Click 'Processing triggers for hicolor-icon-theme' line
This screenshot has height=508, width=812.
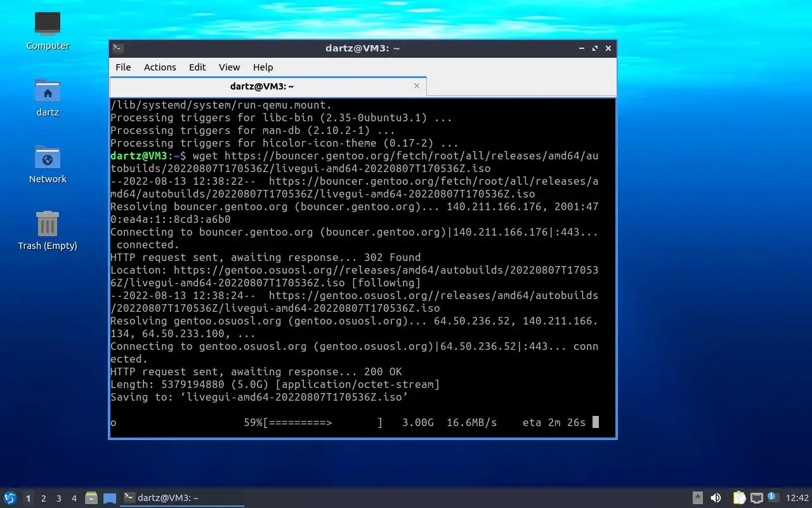click(284, 143)
